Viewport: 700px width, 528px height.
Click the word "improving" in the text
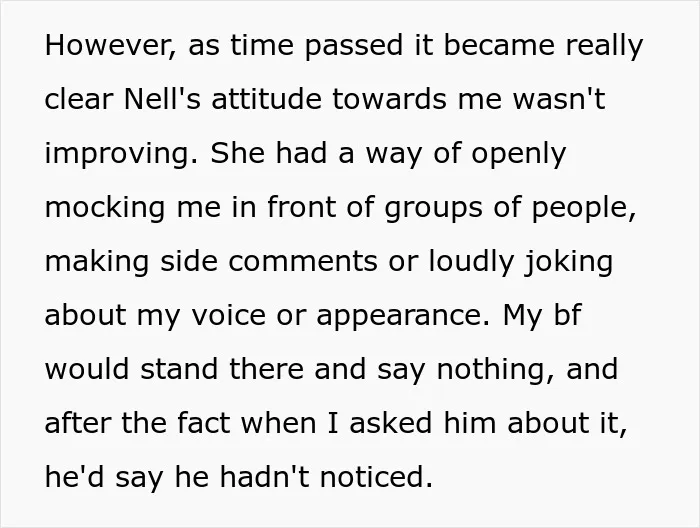pyautogui.click(x=121, y=154)
